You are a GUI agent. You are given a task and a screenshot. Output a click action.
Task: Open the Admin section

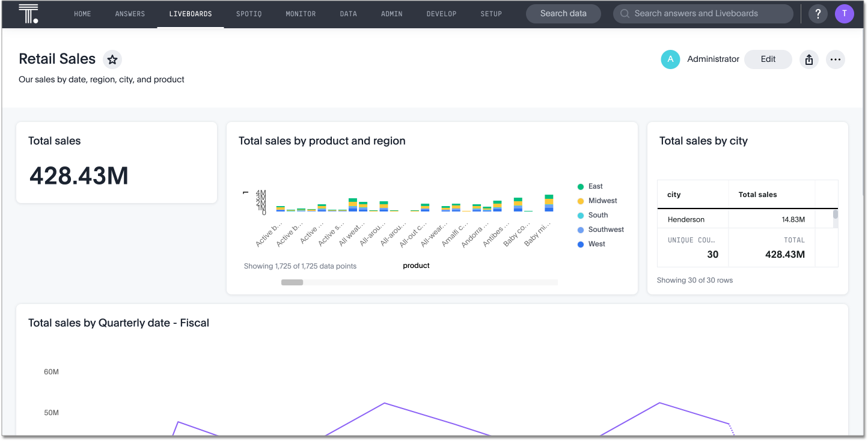(391, 13)
